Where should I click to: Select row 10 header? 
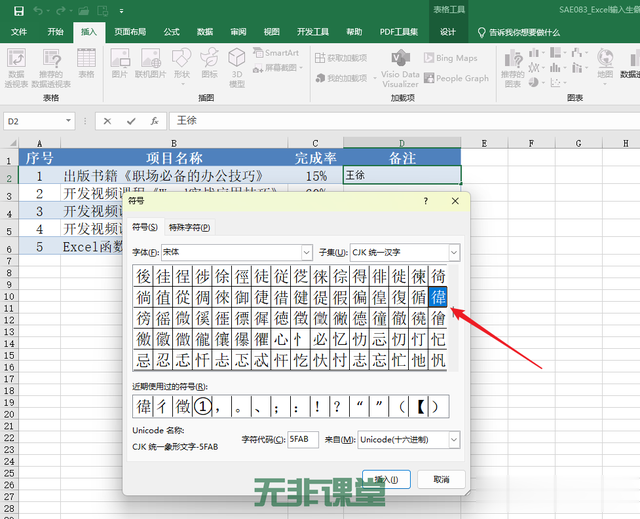(x=9, y=297)
